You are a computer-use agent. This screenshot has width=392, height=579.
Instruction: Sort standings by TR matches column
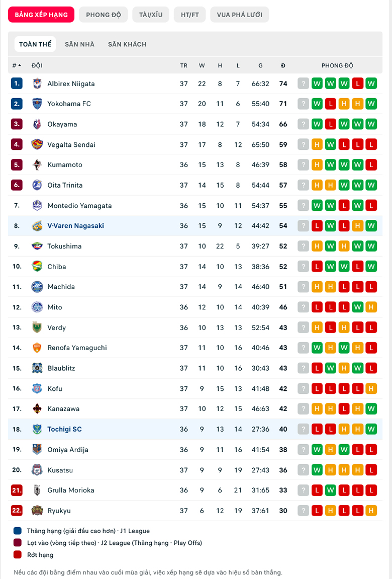[x=183, y=65]
